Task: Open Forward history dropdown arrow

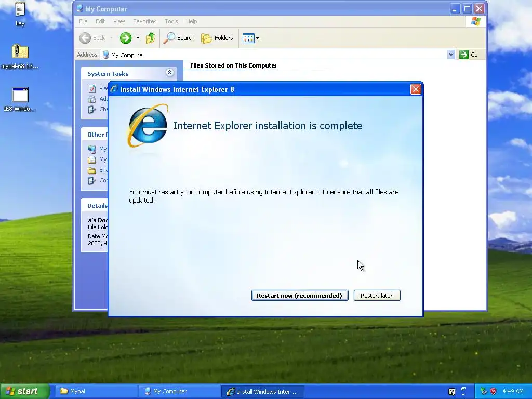Action: [138, 38]
